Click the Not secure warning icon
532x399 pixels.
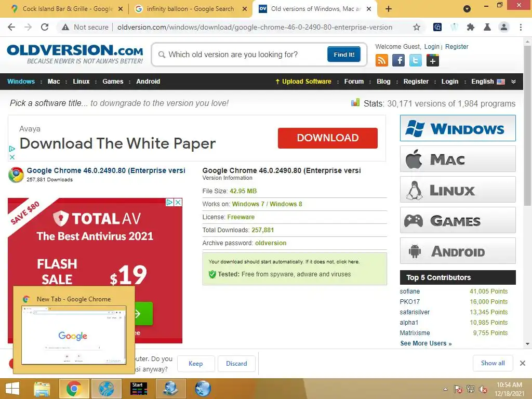[x=65, y=27]
